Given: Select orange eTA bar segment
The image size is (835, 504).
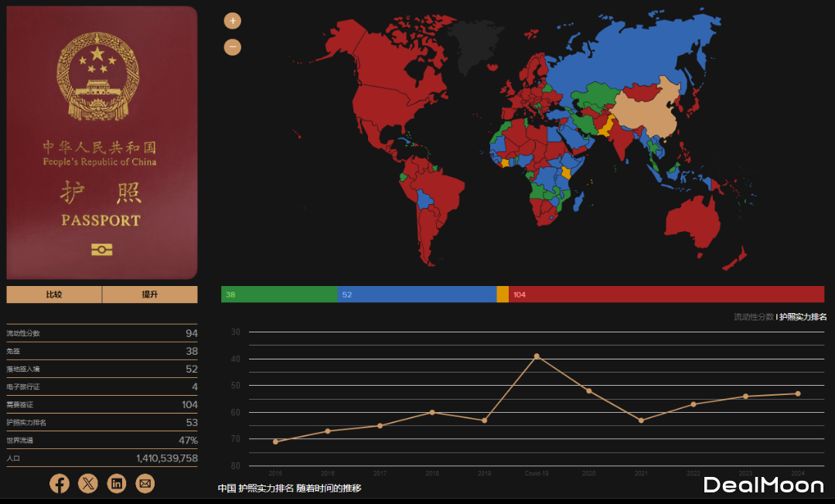Looking at the screenshot, I should coord(503,295).
